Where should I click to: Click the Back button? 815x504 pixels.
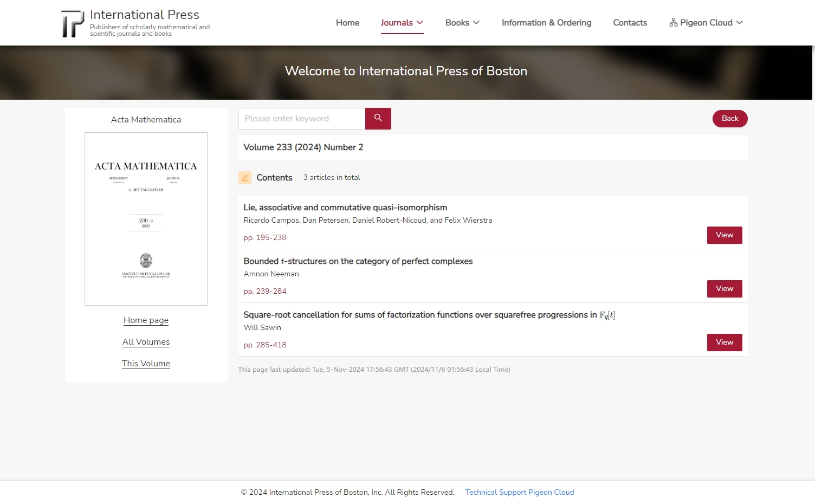coord(730,119)
